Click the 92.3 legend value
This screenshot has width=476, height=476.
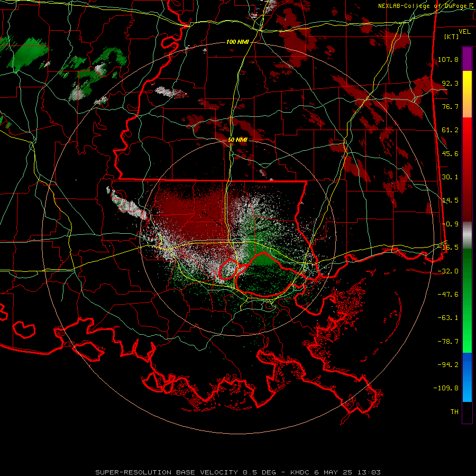point(450,83)
